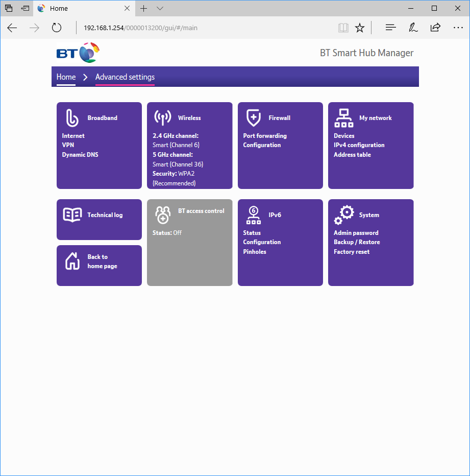Click the BT access control title
The image size is (470, 476).
(201, 211)
